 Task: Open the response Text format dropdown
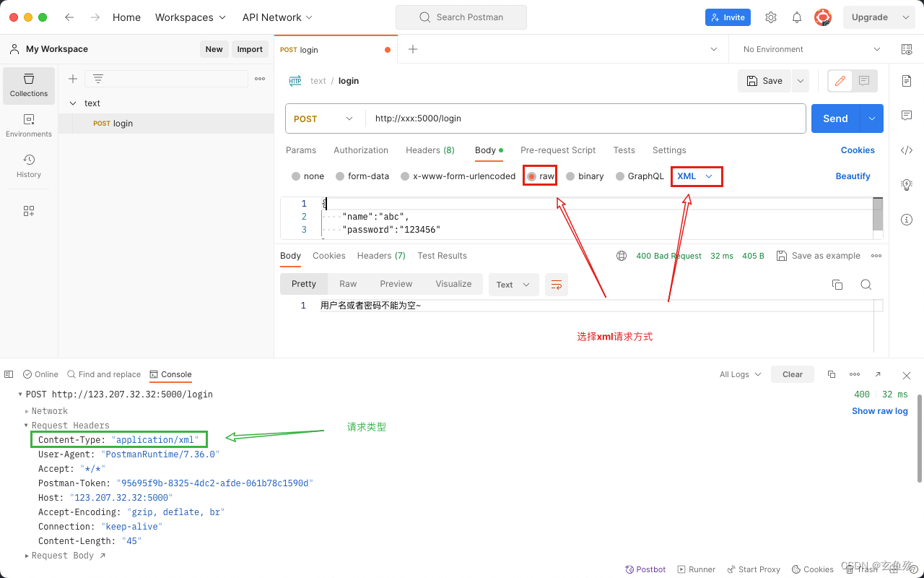pos(513,285)
